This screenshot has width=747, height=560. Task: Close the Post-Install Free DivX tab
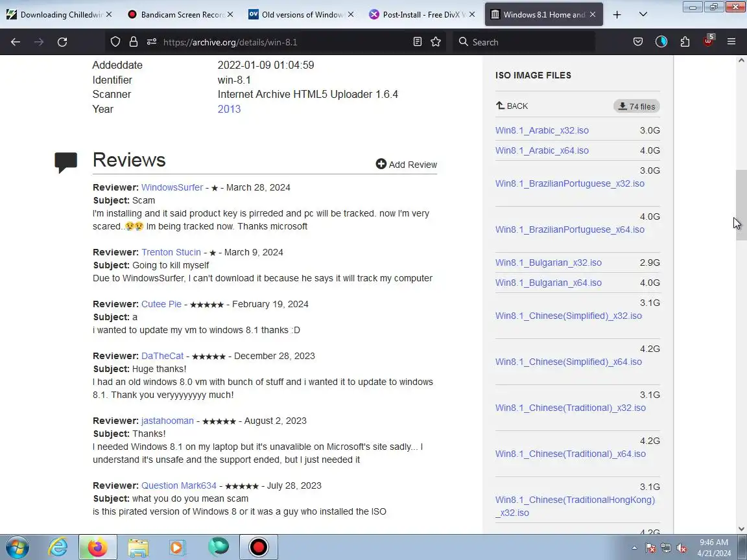(x=471, y=14)
